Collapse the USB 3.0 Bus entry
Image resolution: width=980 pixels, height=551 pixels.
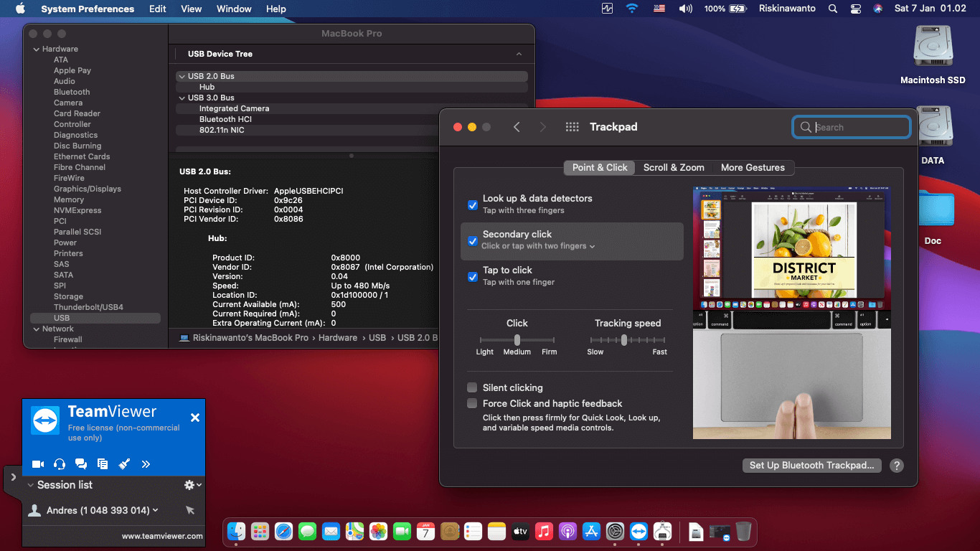[182, 97]
